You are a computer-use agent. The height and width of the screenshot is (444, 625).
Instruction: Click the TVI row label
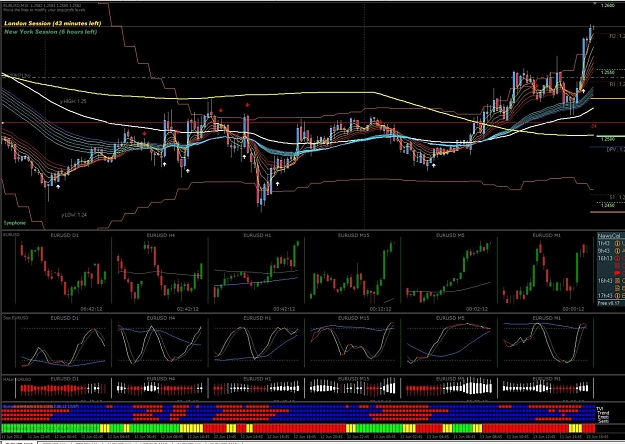coord(599,409)
